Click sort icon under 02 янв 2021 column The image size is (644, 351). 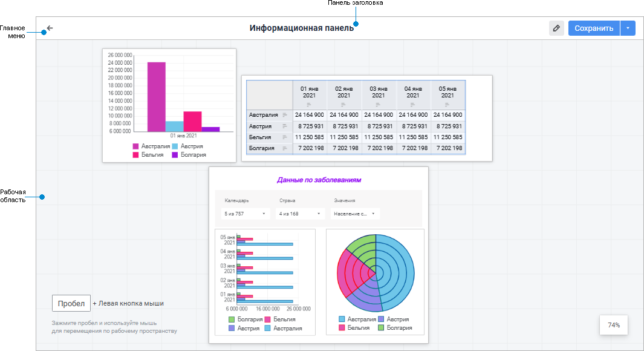click(343, 105)
